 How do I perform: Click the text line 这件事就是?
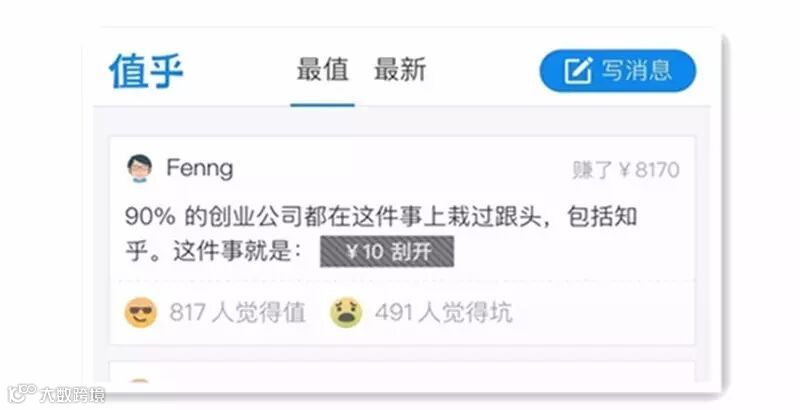[x=214, y=251]
